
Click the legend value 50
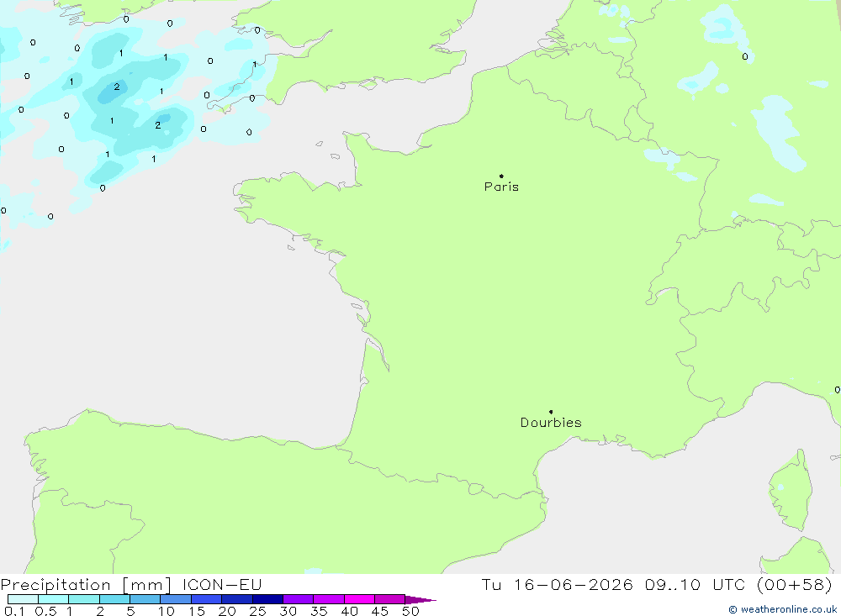pyautogui.click(x=411, y=611)
